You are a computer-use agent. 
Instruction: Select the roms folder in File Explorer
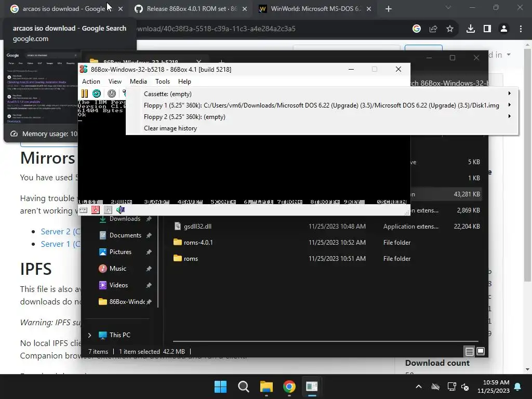coord(191,259)
